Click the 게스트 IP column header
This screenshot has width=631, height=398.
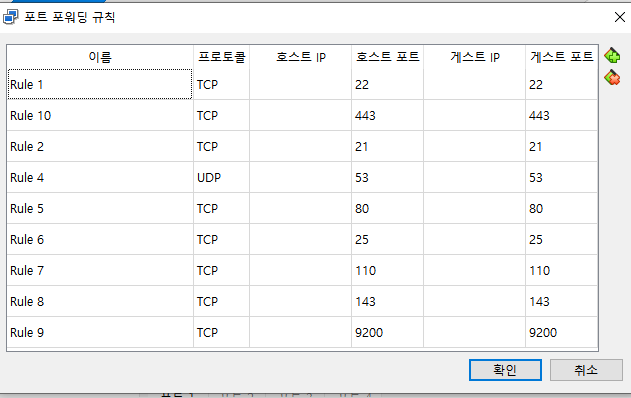474,57
